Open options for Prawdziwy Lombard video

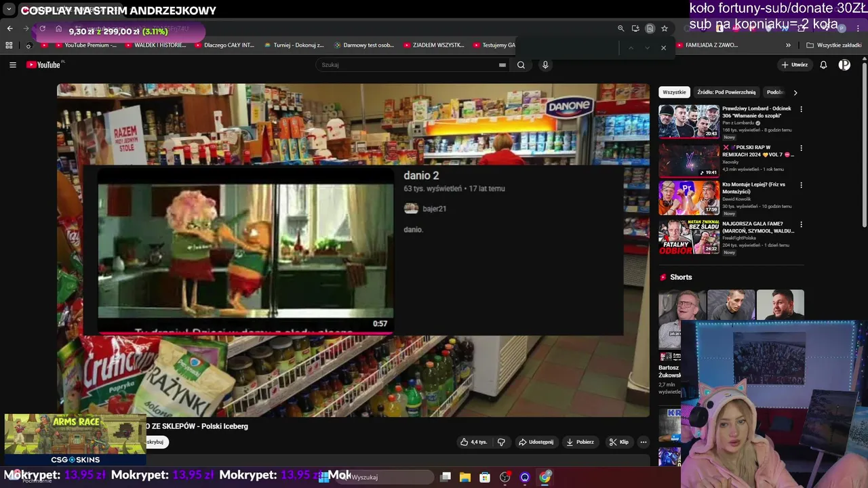pyautogui.click(x=801, y=109)
